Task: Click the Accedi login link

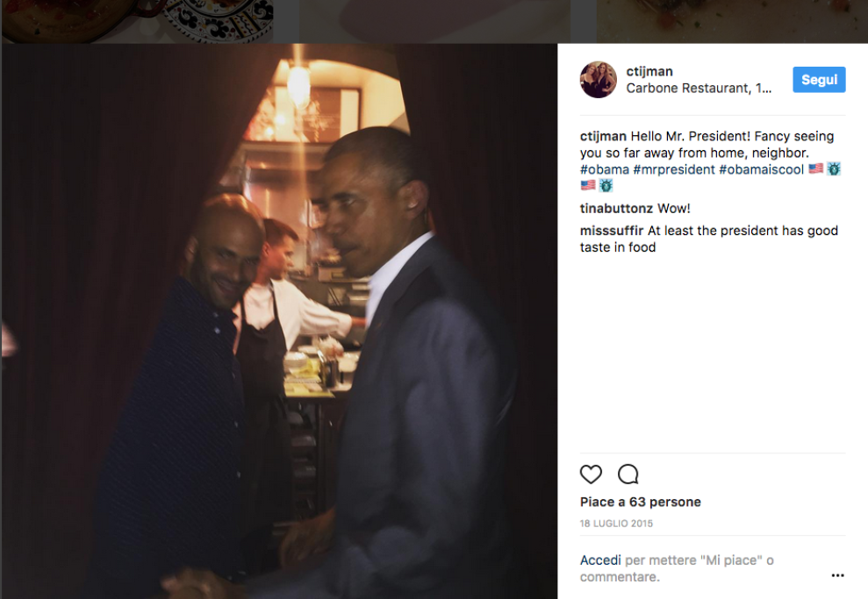Action: point(600,560)
